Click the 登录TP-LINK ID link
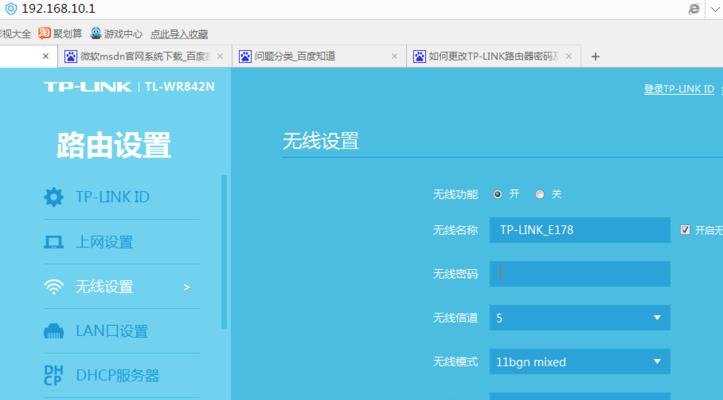Viewport: 723px width, 400px height. coord(679,89)
